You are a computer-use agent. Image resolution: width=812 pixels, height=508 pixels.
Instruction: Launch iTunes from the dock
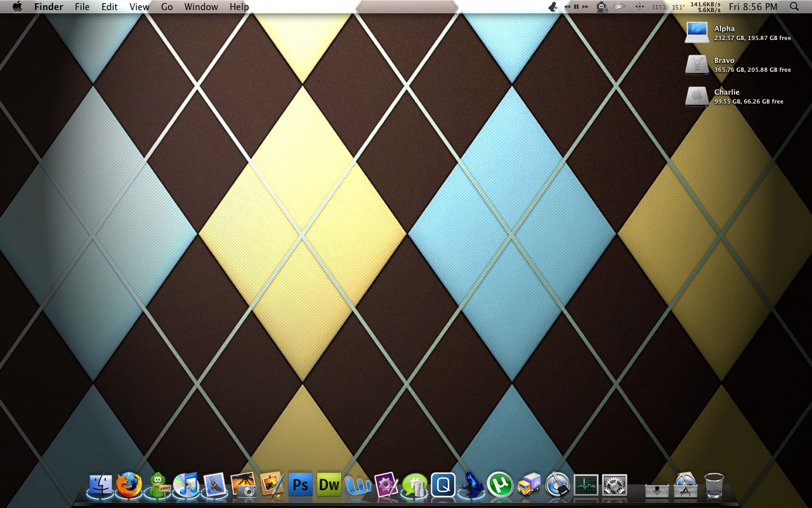click(185, 485)
